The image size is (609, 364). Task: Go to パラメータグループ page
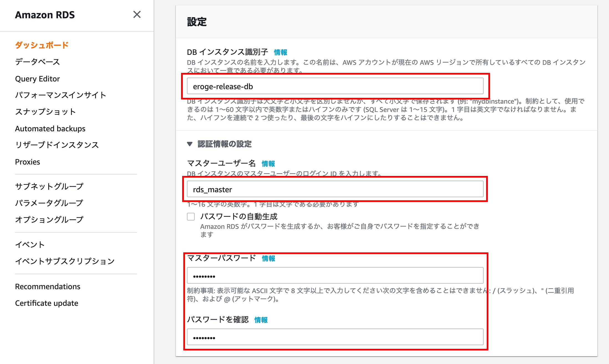click(49, 203)
